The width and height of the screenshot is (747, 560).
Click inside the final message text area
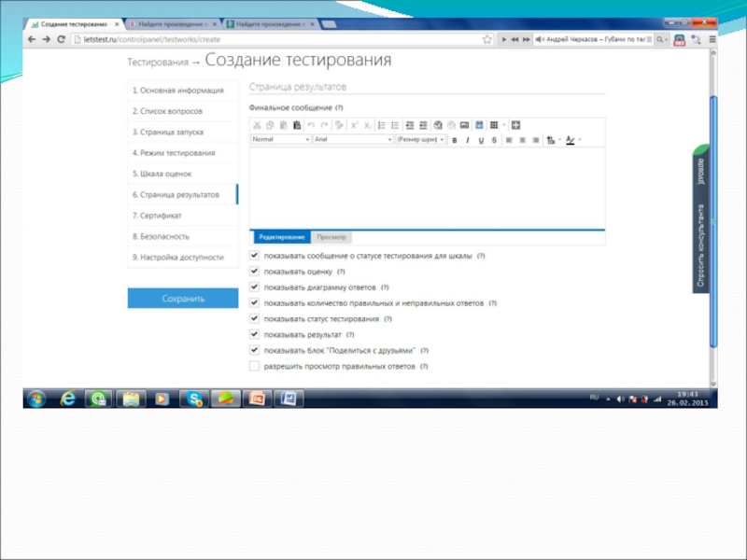click(x=428, y=189)
